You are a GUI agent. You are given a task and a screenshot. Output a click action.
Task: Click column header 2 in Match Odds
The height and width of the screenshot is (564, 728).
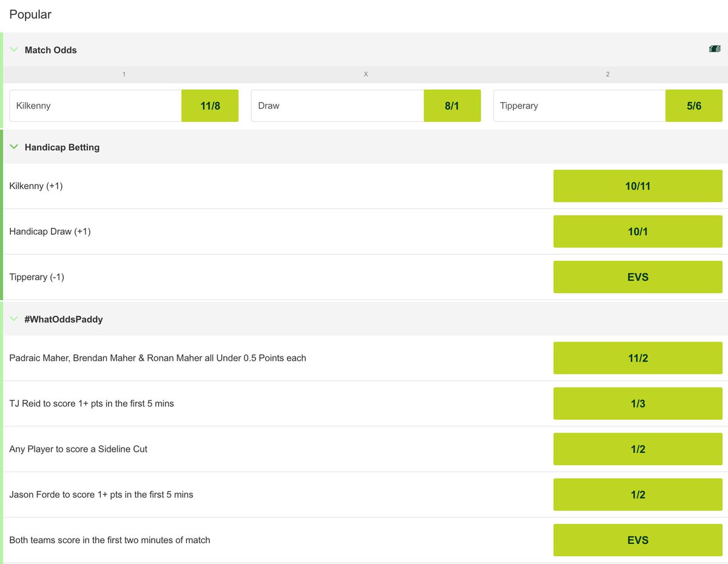(x=607, y=74)
